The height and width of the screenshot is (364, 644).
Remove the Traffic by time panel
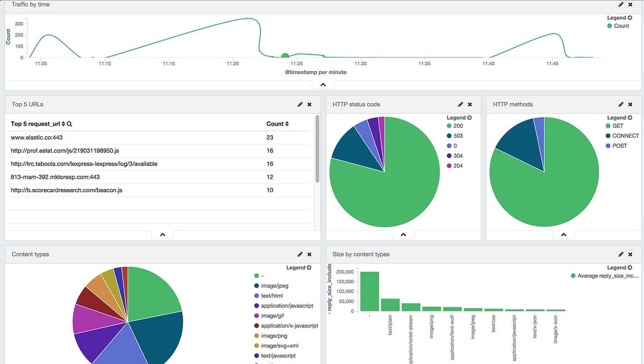[631, 4]
